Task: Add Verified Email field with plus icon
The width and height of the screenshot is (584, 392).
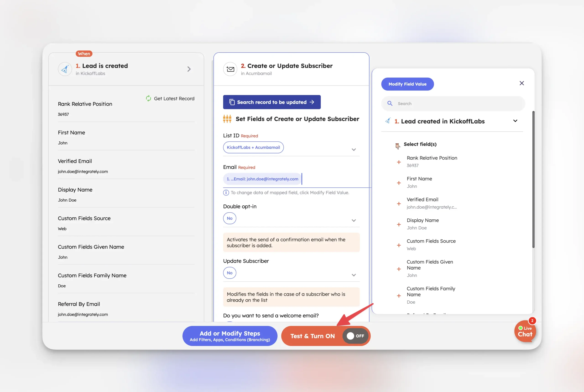Action: click(399, 203)
